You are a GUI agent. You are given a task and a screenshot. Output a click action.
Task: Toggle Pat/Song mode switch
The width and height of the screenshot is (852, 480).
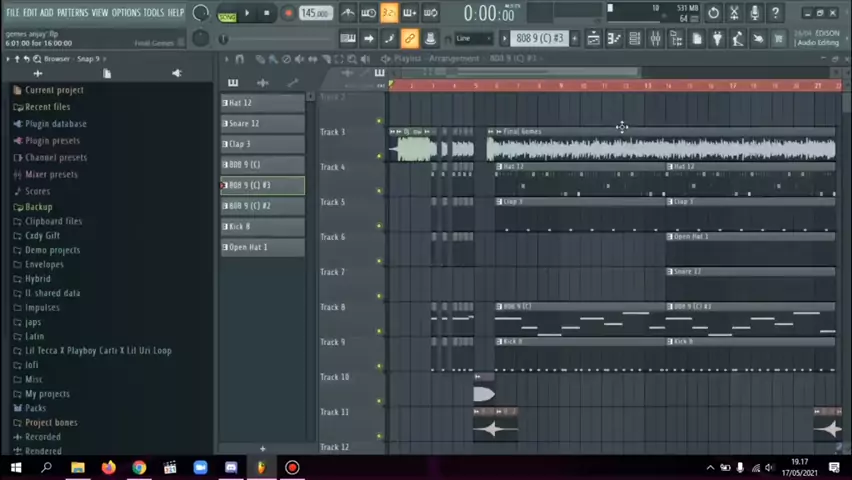pyautogui.click(x=227, y=14)
